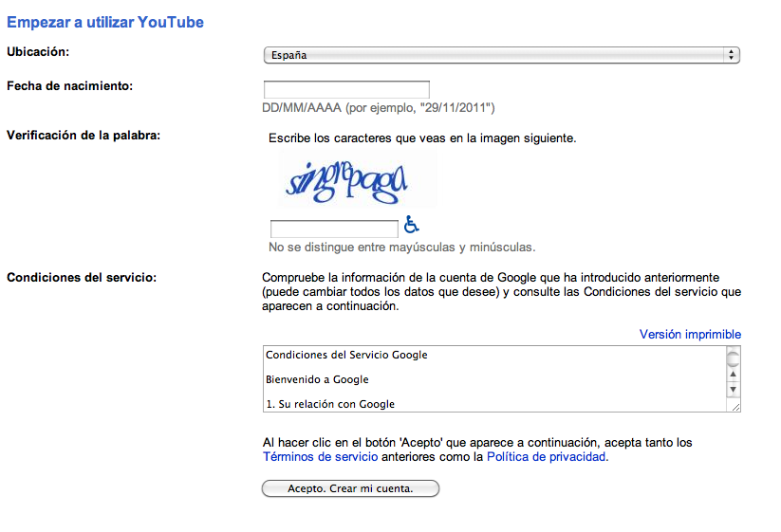781x532 pixels.
Task: Click the 'Condiciones del servicio:' label
Action: (x=82, y=278)
